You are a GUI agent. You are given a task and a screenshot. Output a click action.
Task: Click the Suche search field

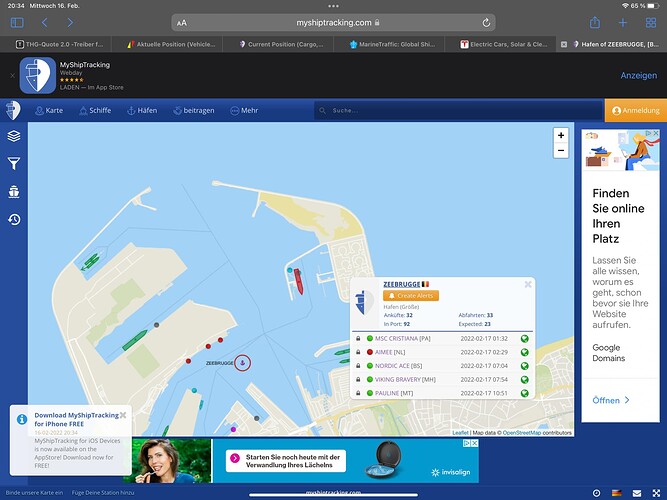point(459,111)
